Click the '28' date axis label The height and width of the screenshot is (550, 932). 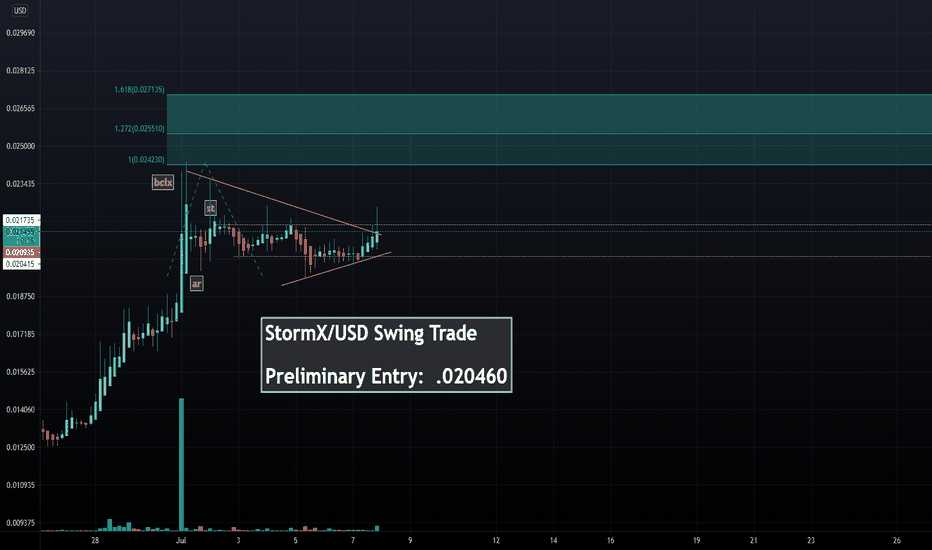pyautogui.click(x=95, y=540)
